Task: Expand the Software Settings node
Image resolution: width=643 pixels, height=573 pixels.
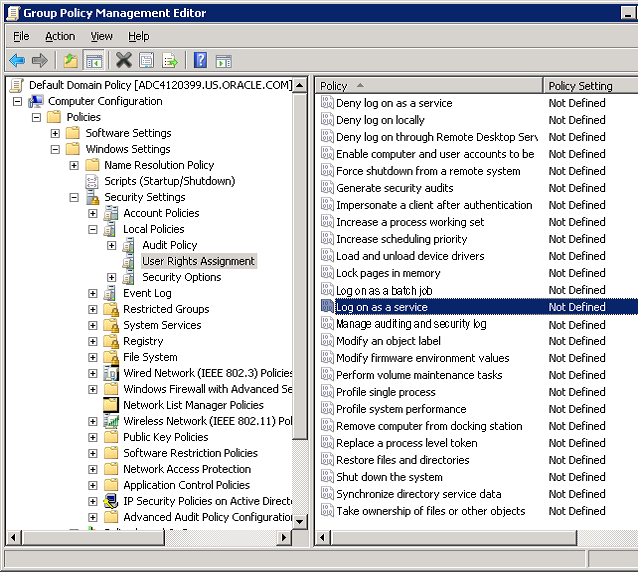Action: pyautogui.click(x=55, y=133)
